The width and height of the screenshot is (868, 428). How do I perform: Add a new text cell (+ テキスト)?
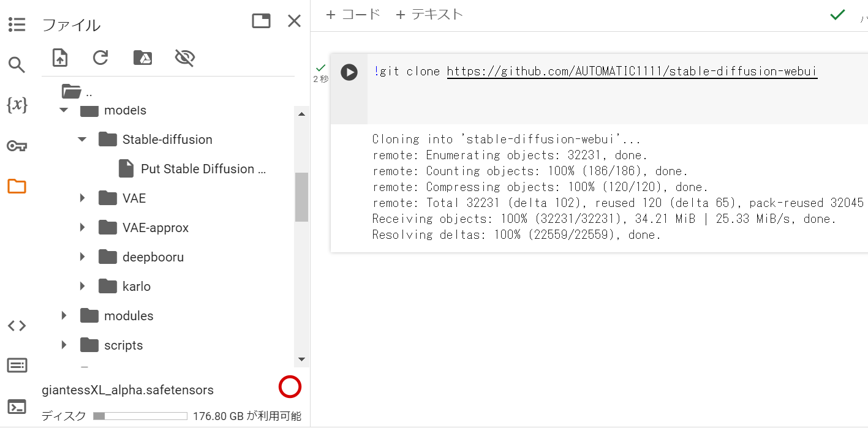coord(429,14)
